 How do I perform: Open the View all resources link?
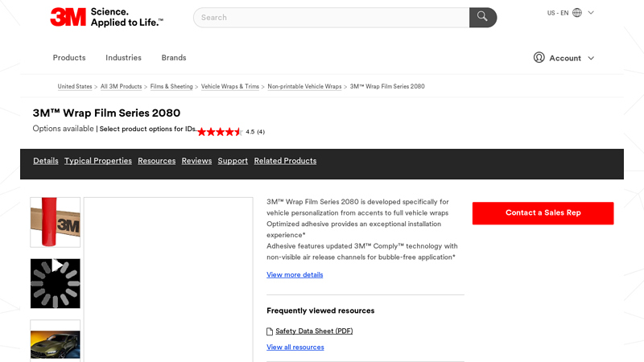(295, 347)
